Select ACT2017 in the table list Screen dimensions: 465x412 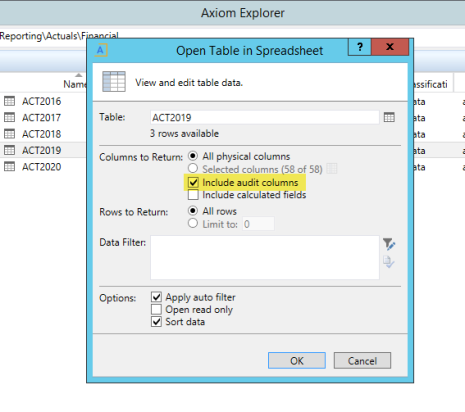[42, 118]
